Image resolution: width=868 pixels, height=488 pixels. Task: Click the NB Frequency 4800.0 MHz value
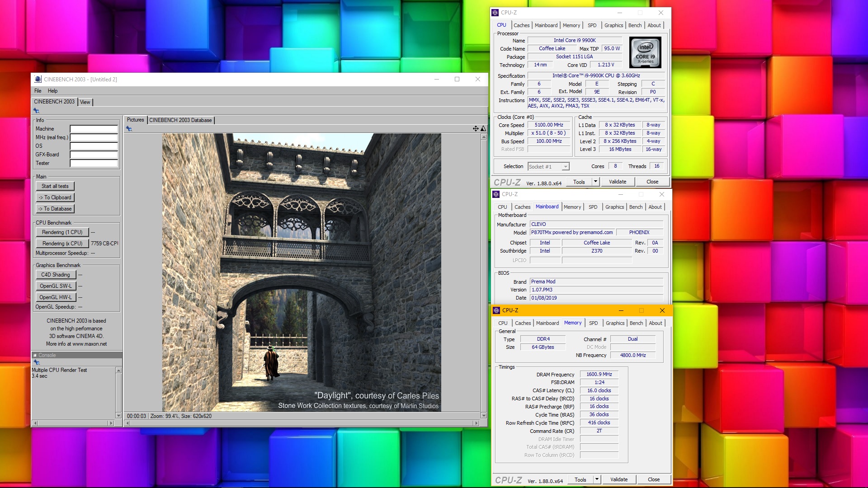click(632, 355)
